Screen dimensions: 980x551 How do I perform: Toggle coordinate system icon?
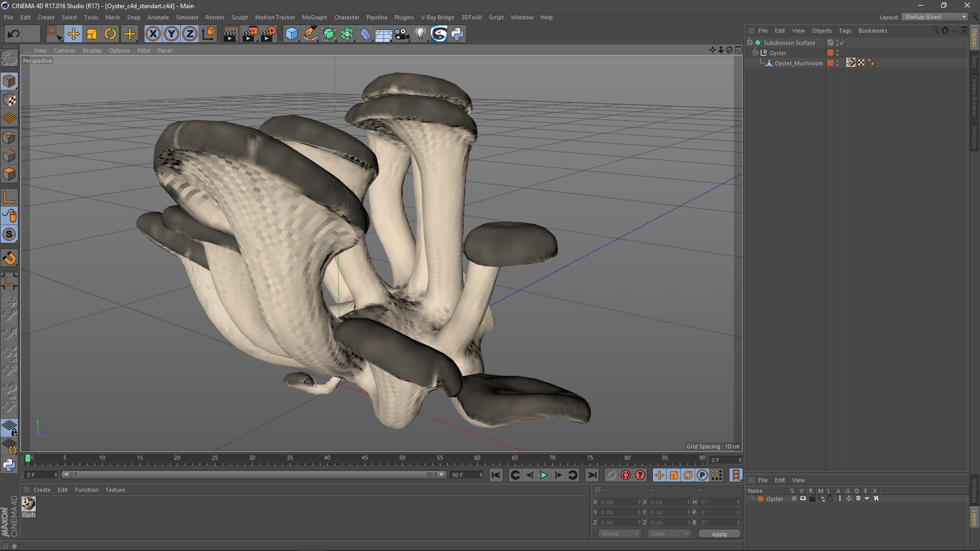[x=209, y=34]
